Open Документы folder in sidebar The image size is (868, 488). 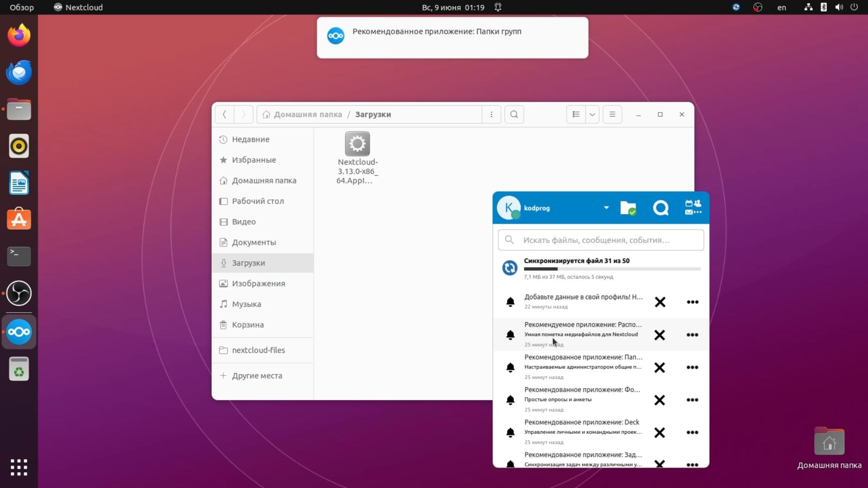263,242
